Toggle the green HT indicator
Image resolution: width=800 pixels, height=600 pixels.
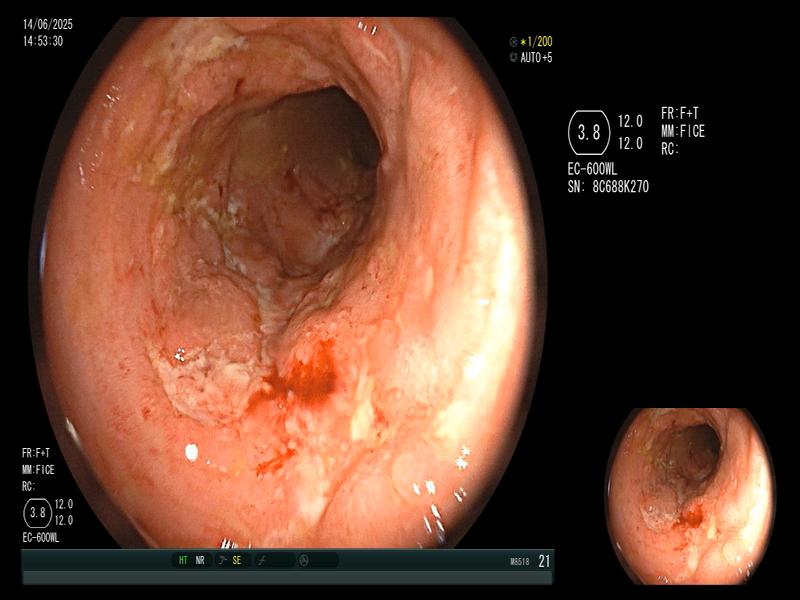pyautogui.click(x=183, y=561)
